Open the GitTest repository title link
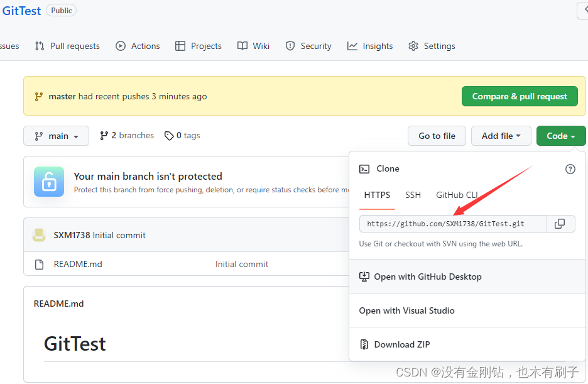The image size is (588, 384). [21, 11]
